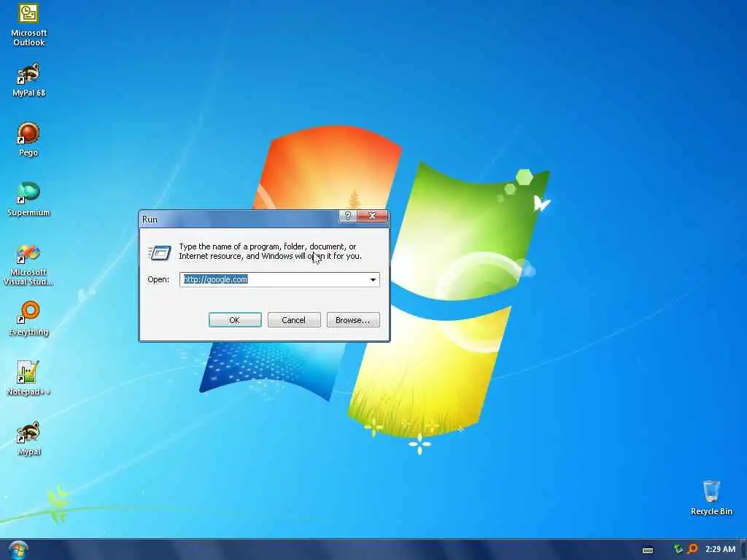Click the 2:29 AM system clock
This screenshot has height=560, width=747.
coord(720,549)
